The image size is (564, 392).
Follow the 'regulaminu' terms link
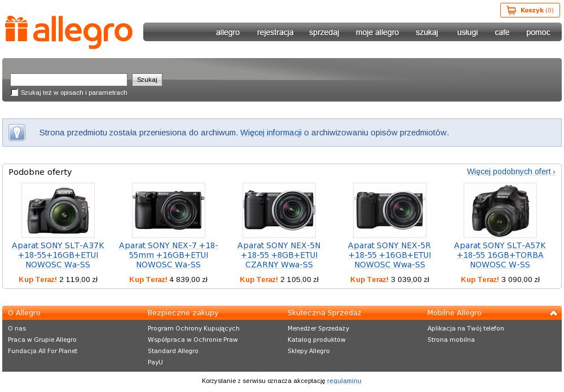point(344,381)
